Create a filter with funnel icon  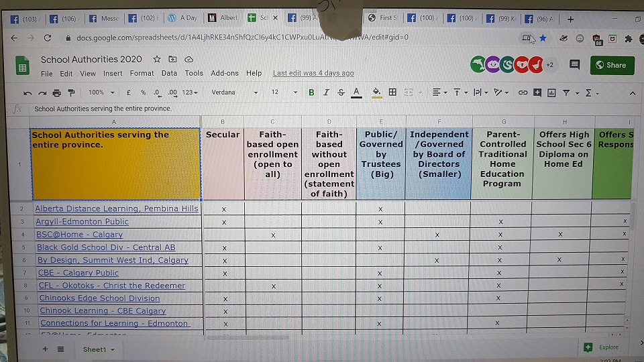click(566, 93)
